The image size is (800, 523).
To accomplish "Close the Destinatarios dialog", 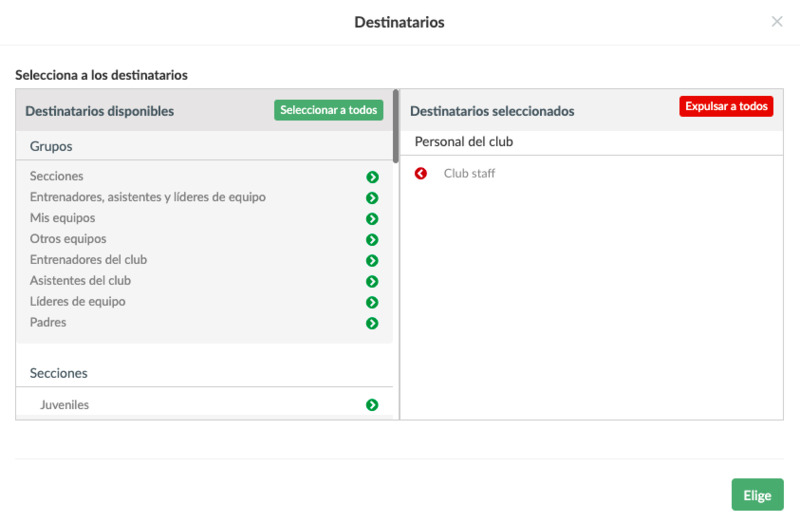I will [777, 22].
